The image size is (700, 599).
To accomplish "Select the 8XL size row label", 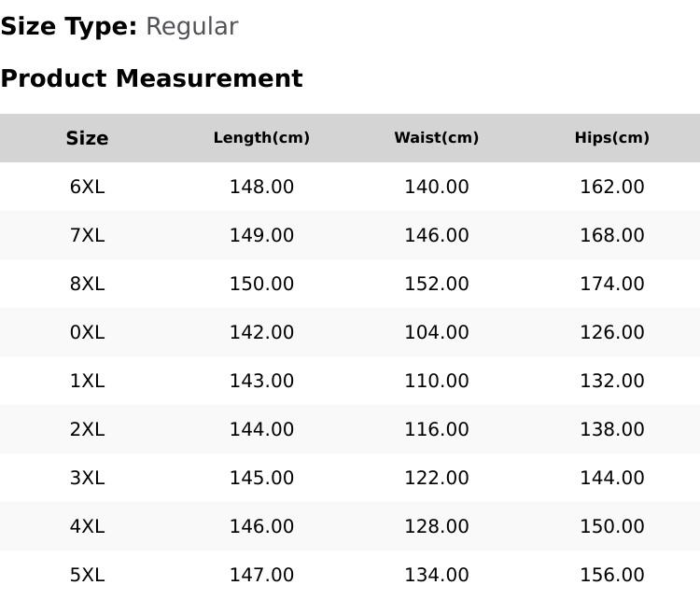I will (x=87, y=284).
